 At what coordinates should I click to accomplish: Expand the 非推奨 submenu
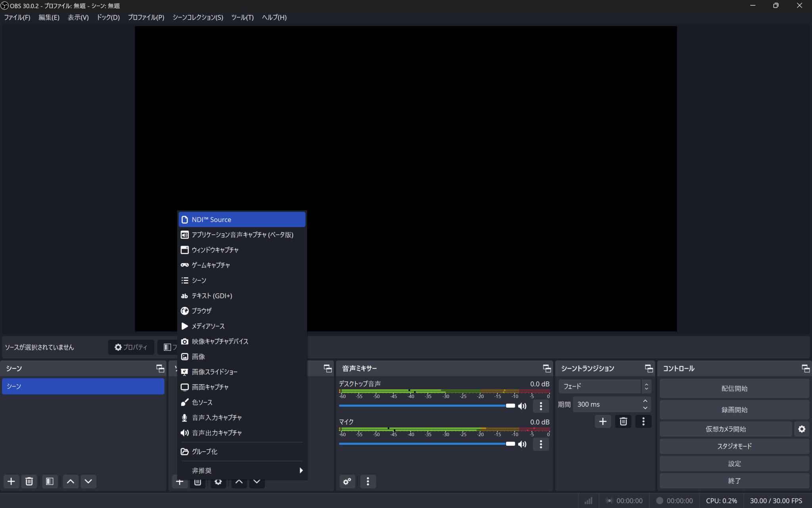tap(241, 470)
